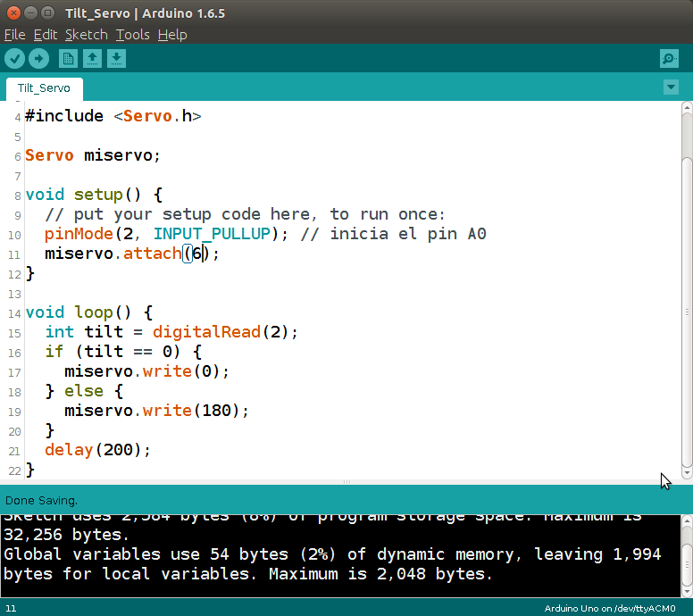Open the Tools menu
The image size is (693, 616).
tap(132, 35)
